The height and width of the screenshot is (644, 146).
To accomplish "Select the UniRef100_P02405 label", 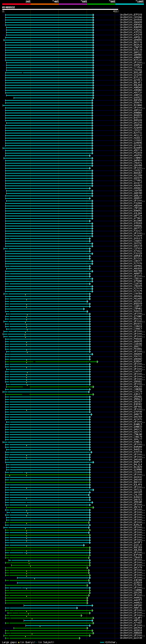I will 131,236.
